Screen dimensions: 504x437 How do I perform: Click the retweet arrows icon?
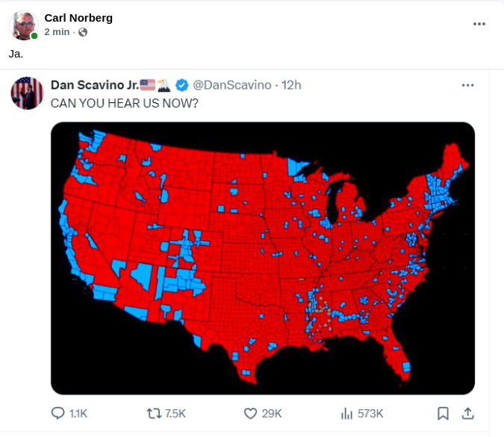(153, 413)
